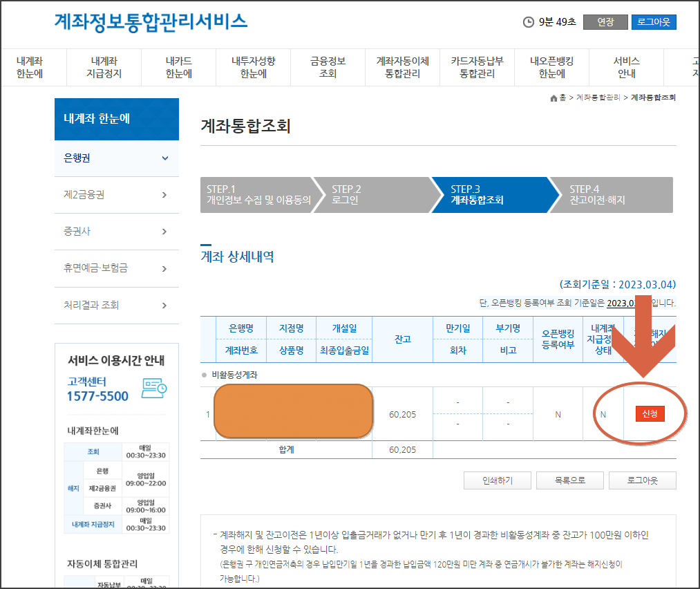This screenshot has width=700, height=589.
Task: Expand the 휴면예금·보험금 sidebar item
Action: [x=117, y=268]
